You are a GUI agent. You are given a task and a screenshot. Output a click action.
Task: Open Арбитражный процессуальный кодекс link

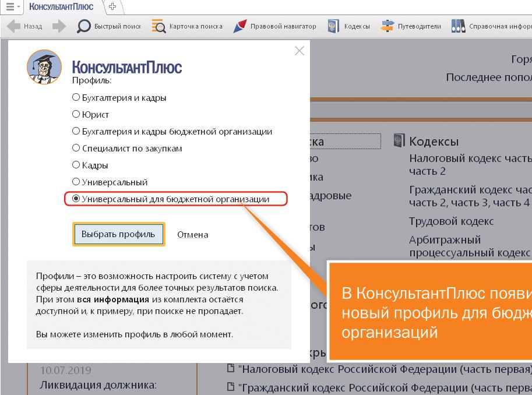click(470, 246)
